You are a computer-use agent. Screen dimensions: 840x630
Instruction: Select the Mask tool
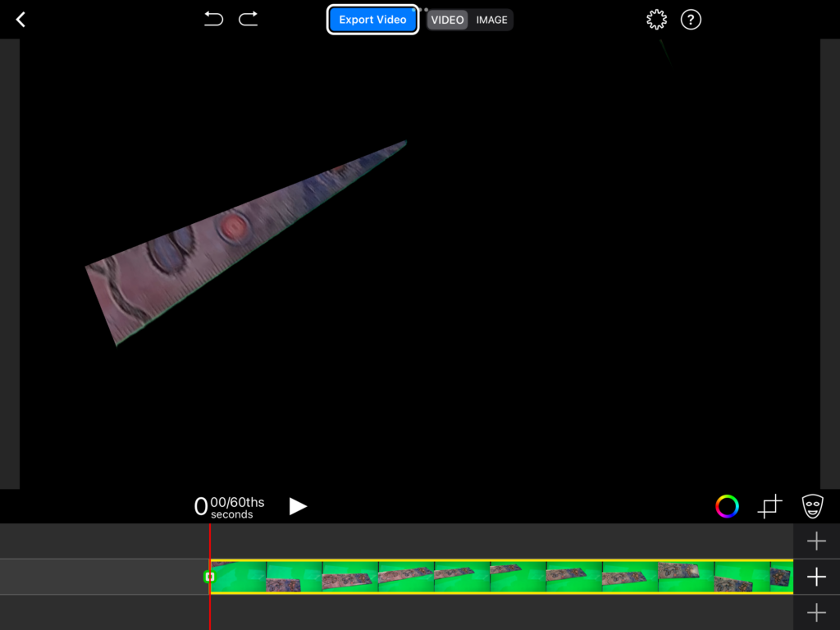[812, 506]
